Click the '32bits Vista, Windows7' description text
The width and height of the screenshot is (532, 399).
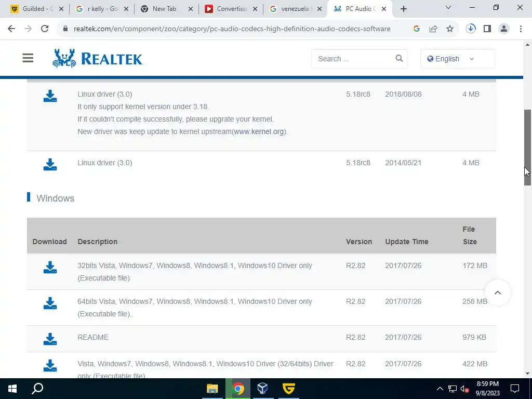coord(195,272)
